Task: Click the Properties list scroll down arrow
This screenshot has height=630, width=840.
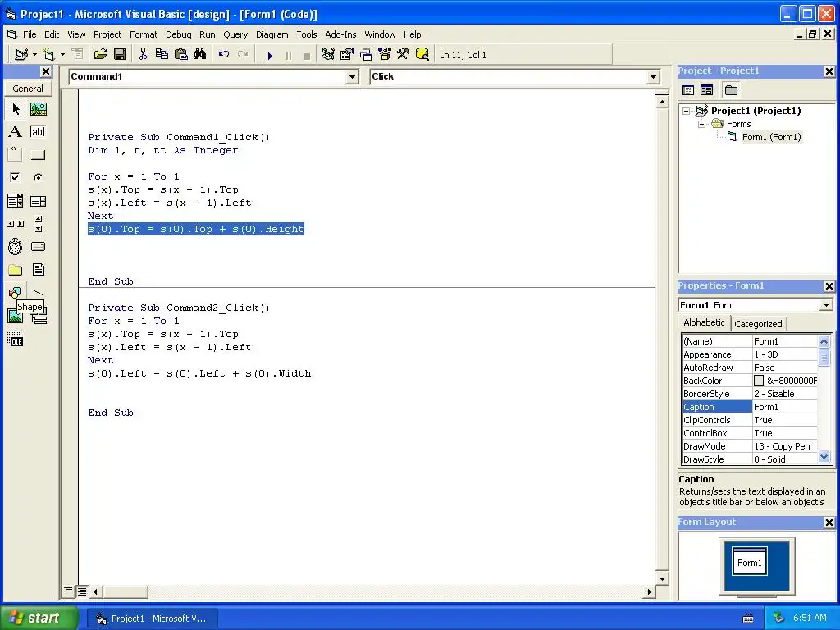Action: pyautogui.click(x=824, y=457)
